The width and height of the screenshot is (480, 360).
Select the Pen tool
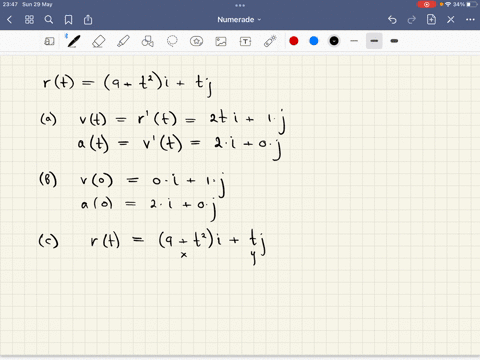point(73,41)
